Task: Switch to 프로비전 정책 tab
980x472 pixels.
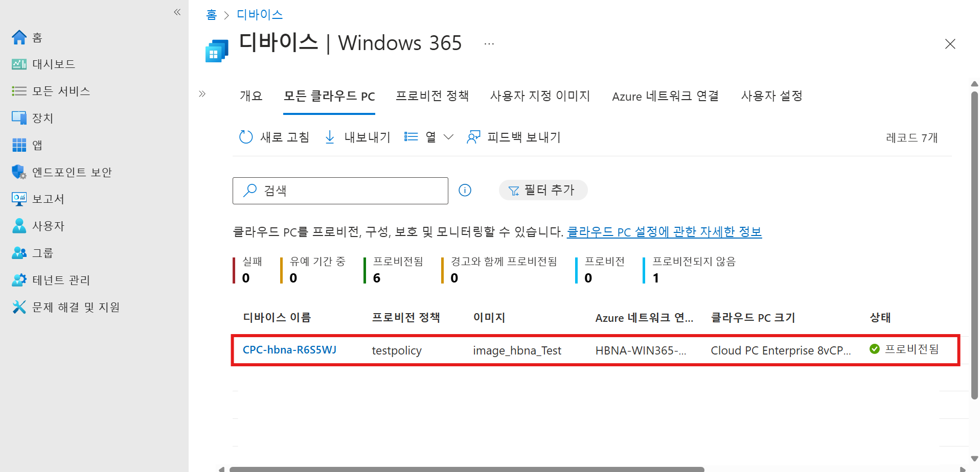Action: [x=432, y=96]
